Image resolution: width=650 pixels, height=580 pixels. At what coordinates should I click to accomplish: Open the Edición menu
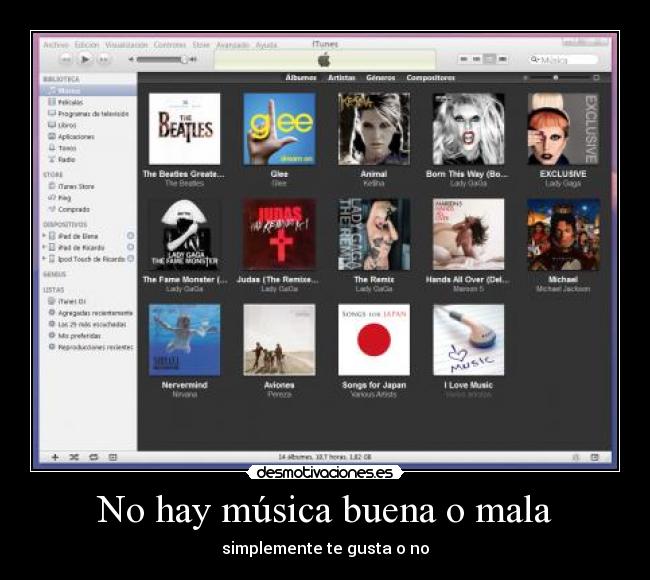pos(87,44)
